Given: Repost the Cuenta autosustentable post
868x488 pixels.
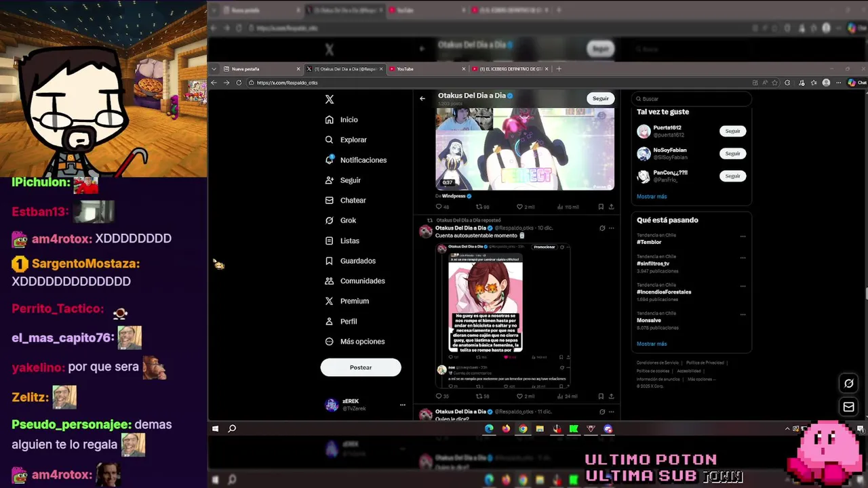Looking at the screenshot, I should pyautogui.click(x=483, y=396).
